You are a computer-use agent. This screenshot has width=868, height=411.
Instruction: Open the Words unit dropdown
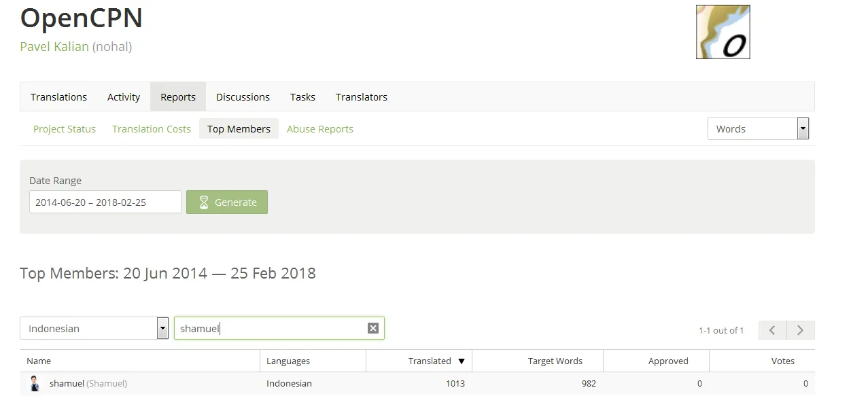click(758, 128)
